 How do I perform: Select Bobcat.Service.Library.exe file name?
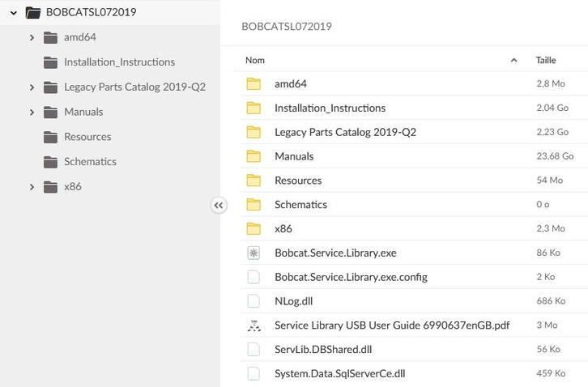335,253
